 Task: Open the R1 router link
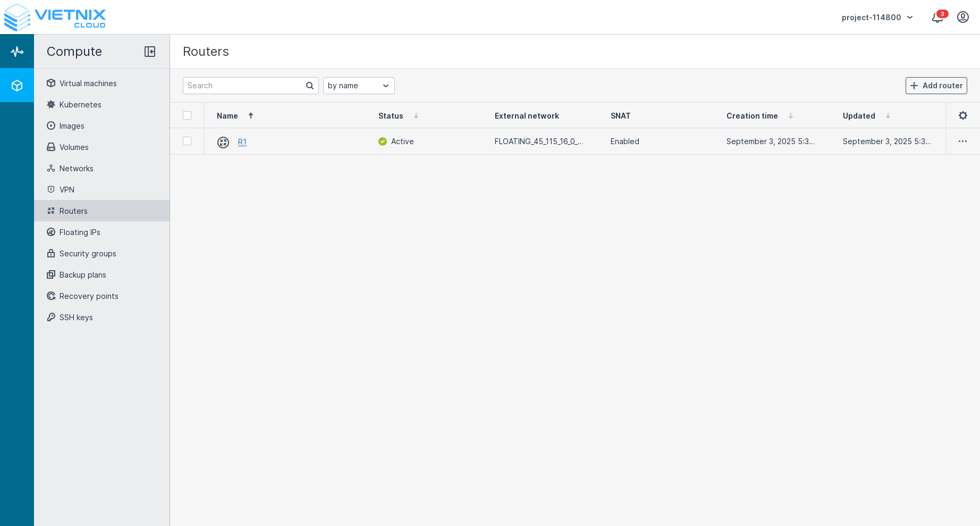point(242,142)
